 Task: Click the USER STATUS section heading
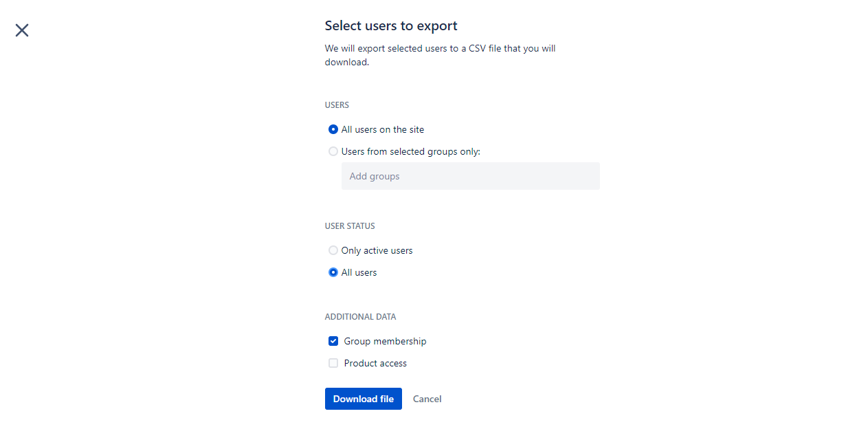click(350, 226)
